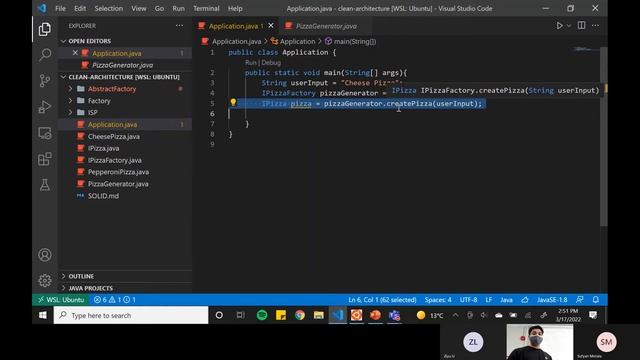This screenshot has width=640, height=360.
Task: Open Explorer views and more actions ellipsis
Action: (179, 25)
